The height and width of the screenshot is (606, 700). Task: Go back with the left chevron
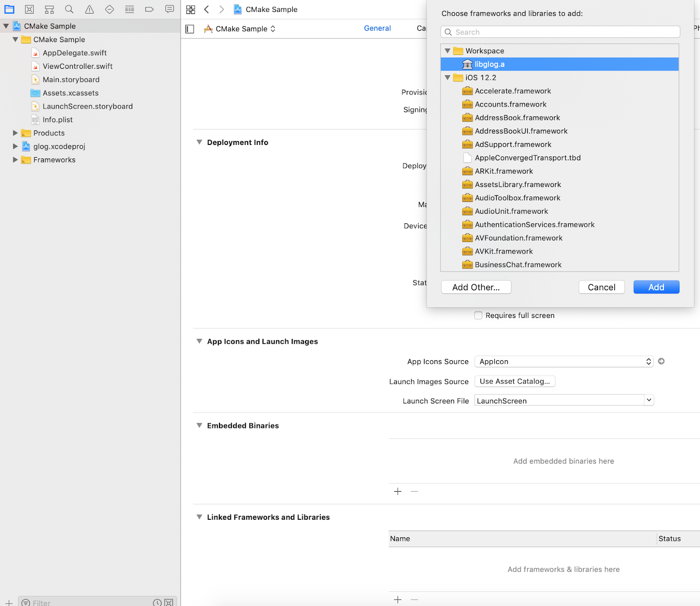point(206,9)
